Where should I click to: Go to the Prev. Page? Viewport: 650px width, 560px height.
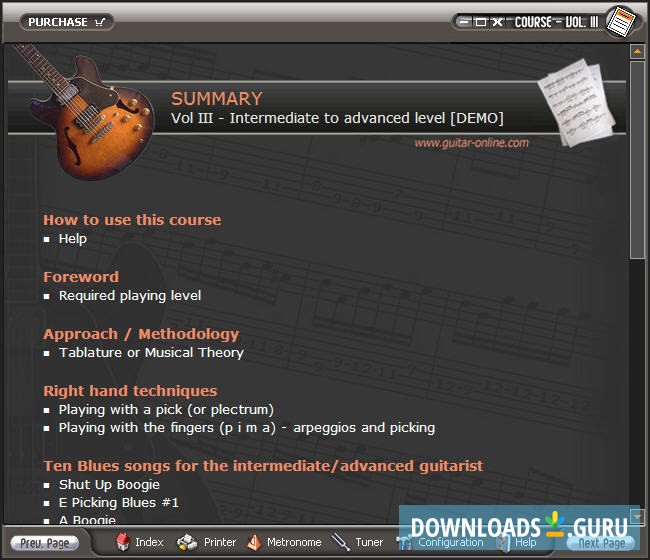tap(45, 543)
